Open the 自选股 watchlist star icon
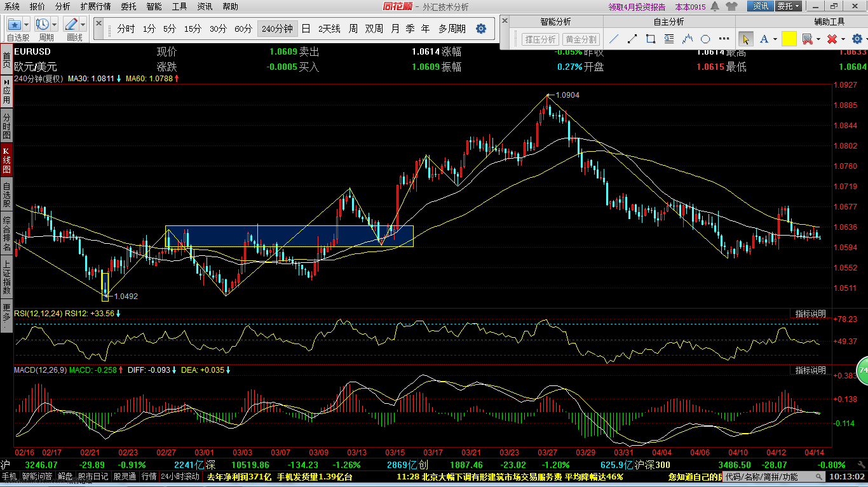Screen dimensions: 868x487 click(15, 24)
